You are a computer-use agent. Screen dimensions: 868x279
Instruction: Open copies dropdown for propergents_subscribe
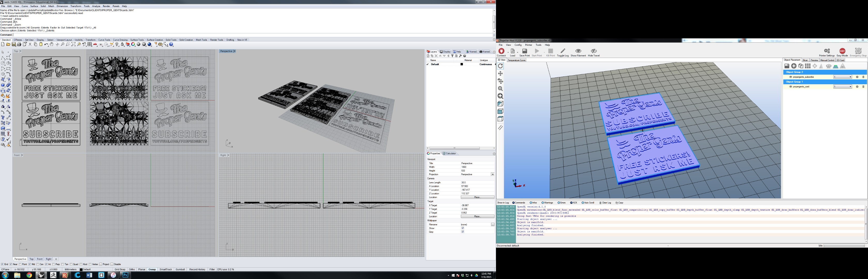(x=850, y=77)
